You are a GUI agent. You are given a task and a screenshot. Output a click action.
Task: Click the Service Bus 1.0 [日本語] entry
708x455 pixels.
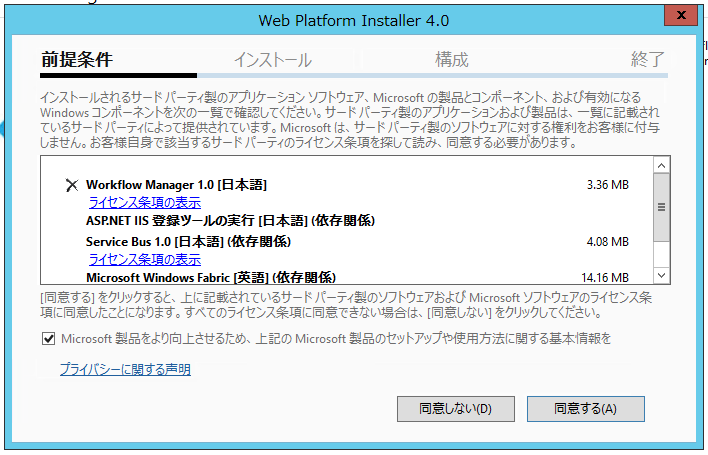point(188,241)
